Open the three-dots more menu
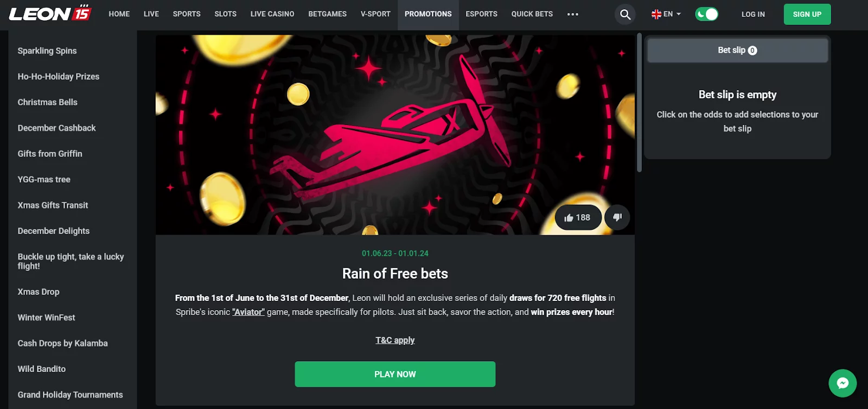The image size is (868, 409). 573,14
